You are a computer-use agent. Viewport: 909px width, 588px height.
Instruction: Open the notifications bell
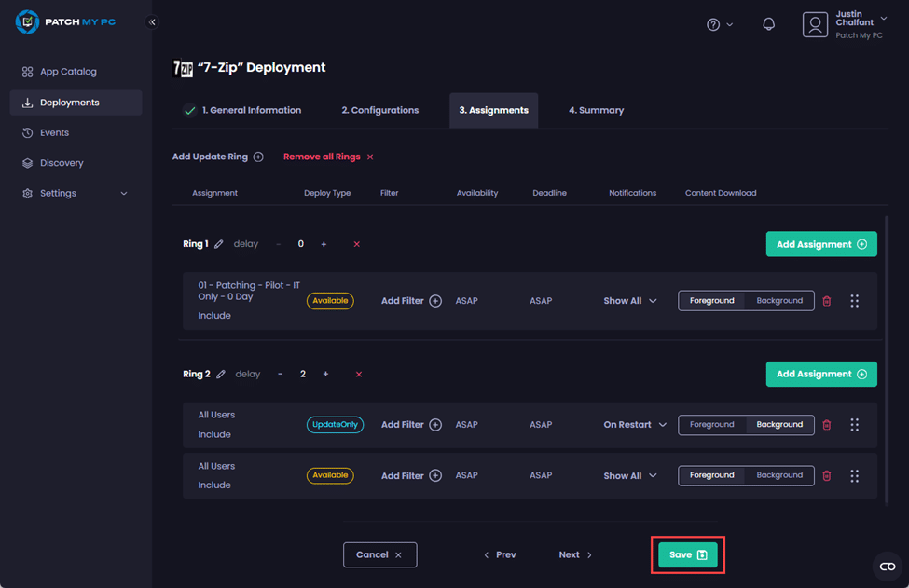768,24
